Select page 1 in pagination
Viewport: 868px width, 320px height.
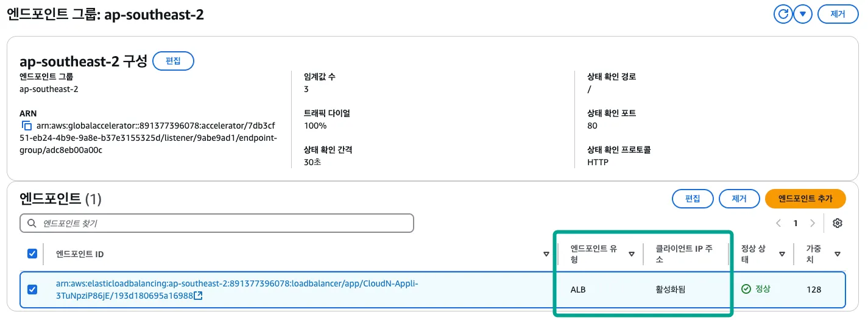(x=795, y=223)
